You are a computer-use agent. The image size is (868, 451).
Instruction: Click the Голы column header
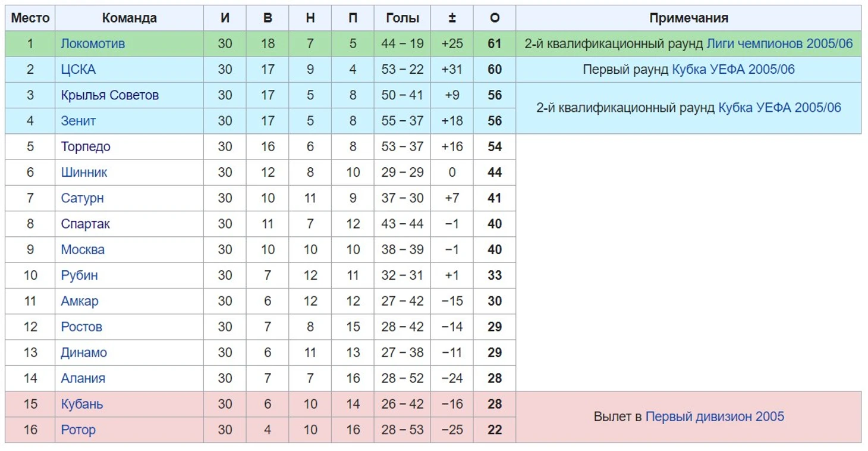402,18
